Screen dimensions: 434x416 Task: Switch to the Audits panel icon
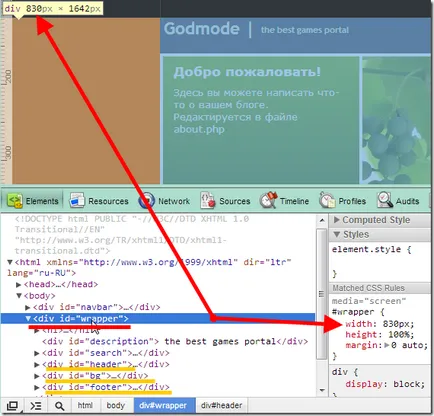385,200
